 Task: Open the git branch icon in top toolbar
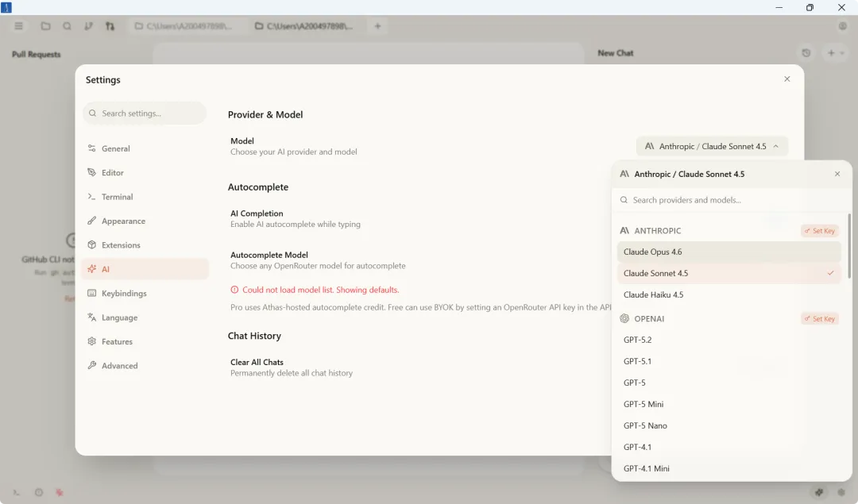tap(88, 25)
